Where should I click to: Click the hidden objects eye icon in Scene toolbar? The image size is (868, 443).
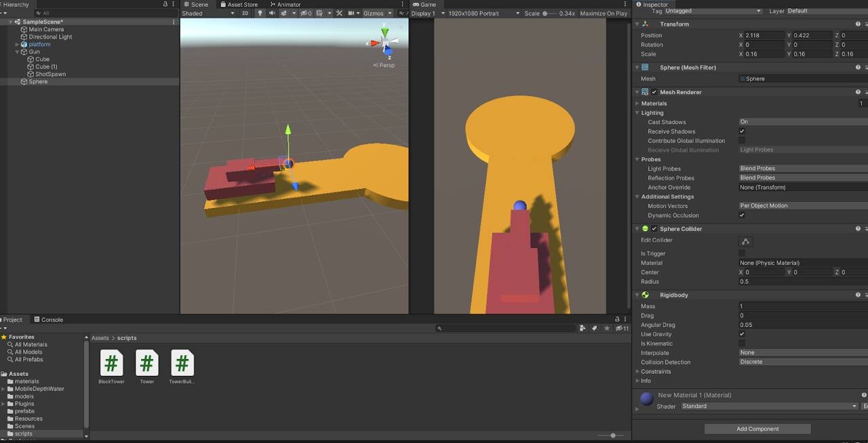306,13
